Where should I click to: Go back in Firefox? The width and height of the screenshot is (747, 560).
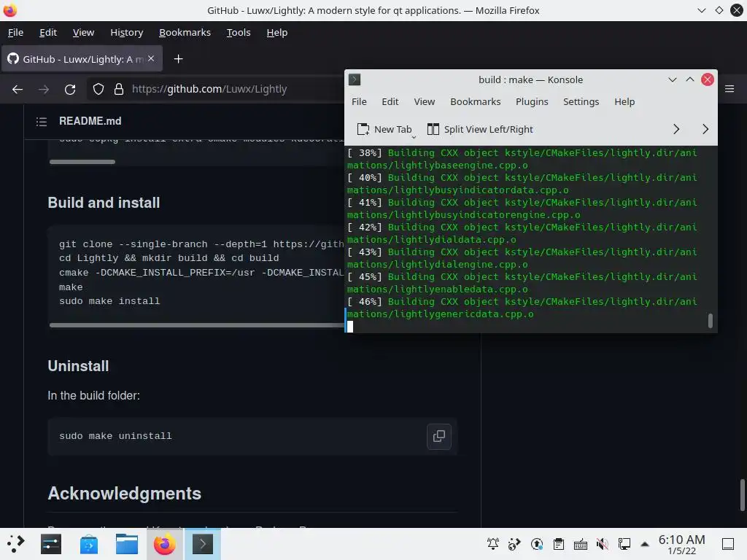18,89
